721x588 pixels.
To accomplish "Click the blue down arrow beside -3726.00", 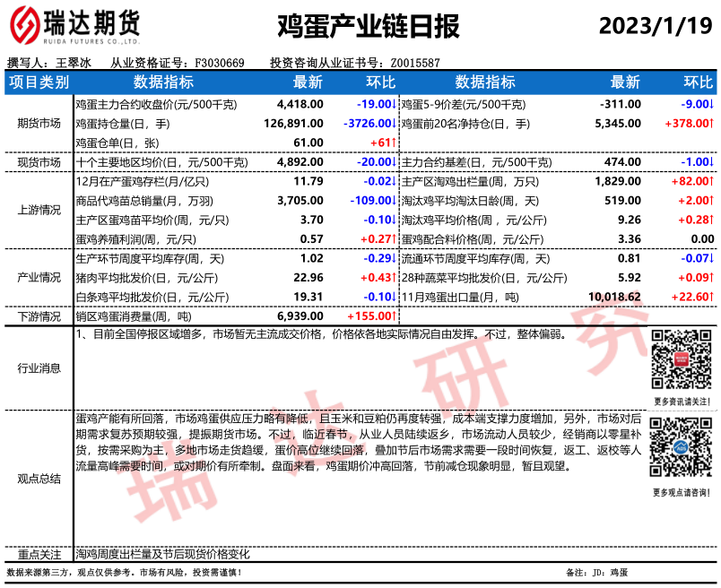I will pos(394,123).
